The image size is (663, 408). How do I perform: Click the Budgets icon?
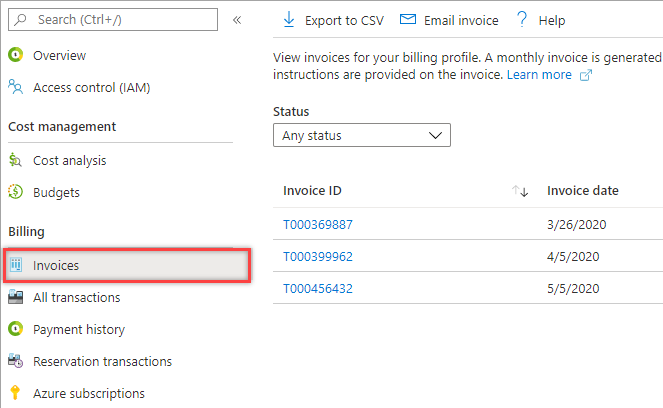pyautogui.click(x=15, y=192)
